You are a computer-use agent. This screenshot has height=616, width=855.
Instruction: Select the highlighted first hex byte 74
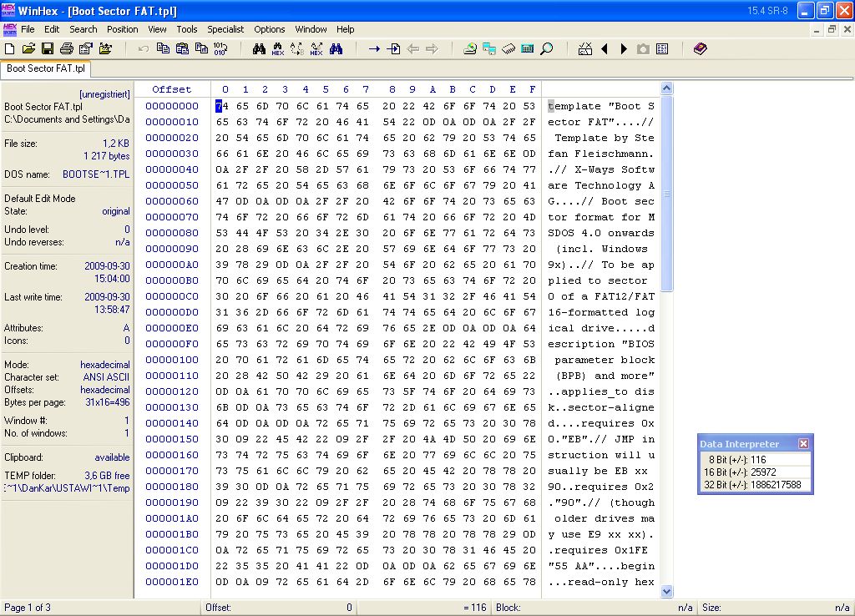222,106
